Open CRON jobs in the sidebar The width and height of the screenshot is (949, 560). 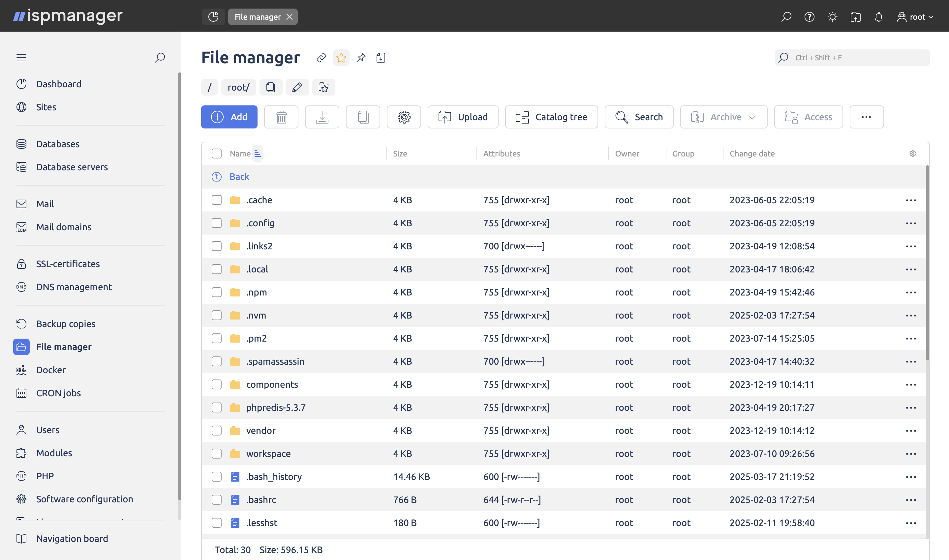(58, 393)
